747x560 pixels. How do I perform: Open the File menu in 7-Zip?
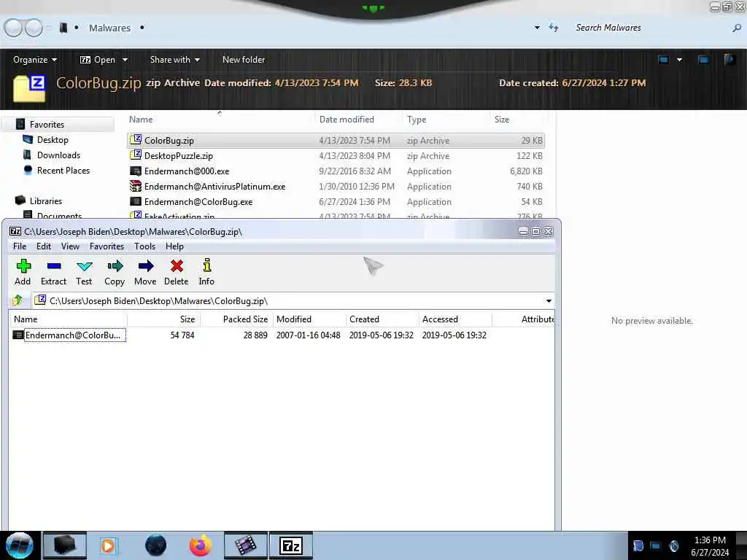[x=20, y=246]
